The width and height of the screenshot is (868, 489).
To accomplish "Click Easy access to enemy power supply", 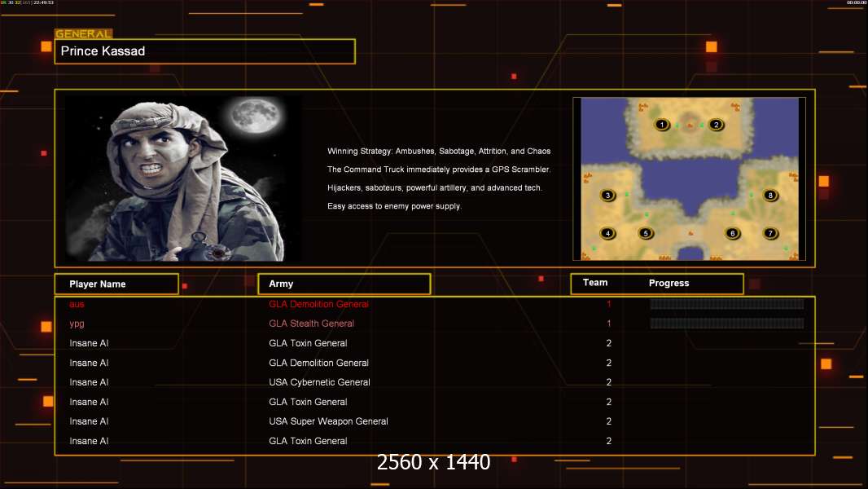I will pos(394,206).
